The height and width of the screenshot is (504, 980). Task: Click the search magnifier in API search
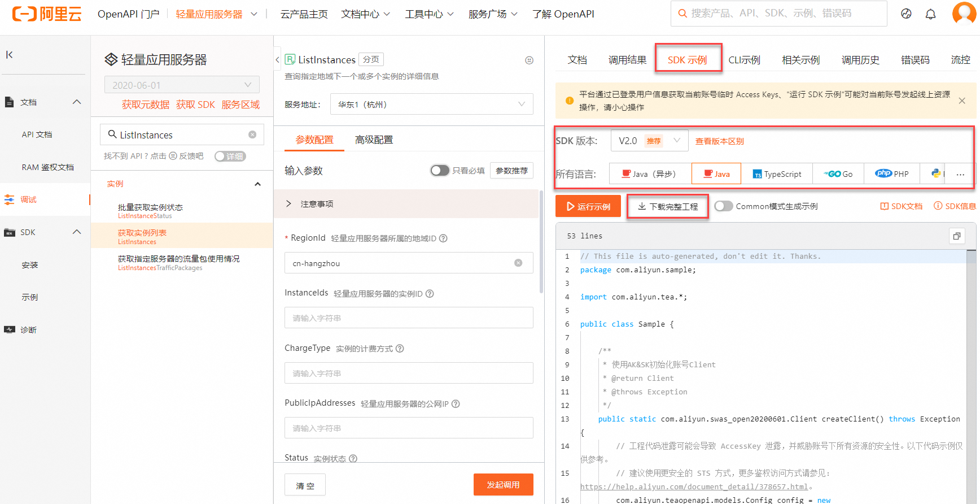pos(112,134)
